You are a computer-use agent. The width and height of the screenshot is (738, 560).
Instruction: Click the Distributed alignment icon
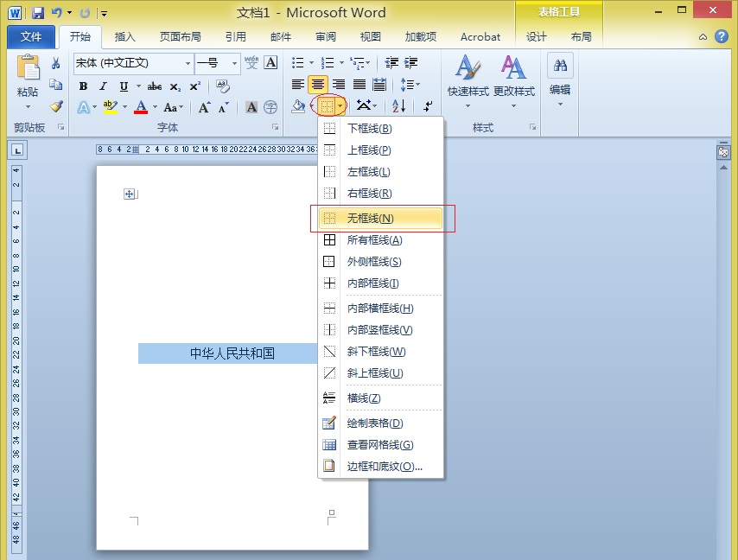(379, 85)
